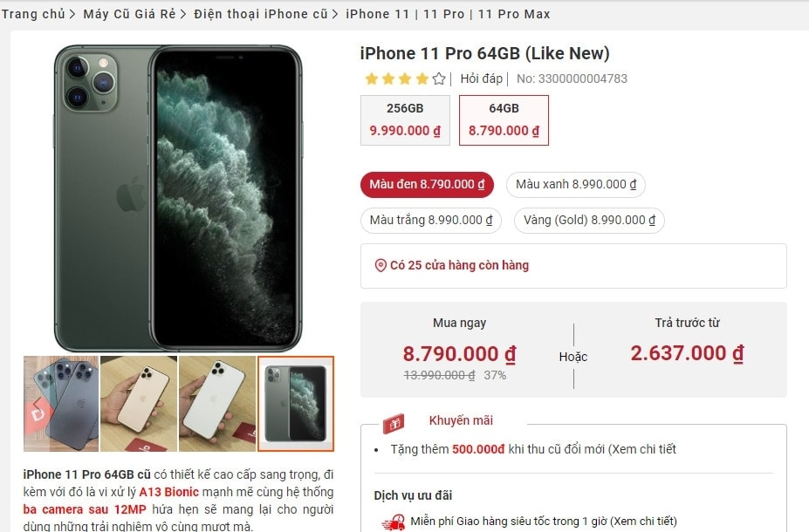Open Máy Cũ Giá Rẻ breadcrumb

pos(129,14)
